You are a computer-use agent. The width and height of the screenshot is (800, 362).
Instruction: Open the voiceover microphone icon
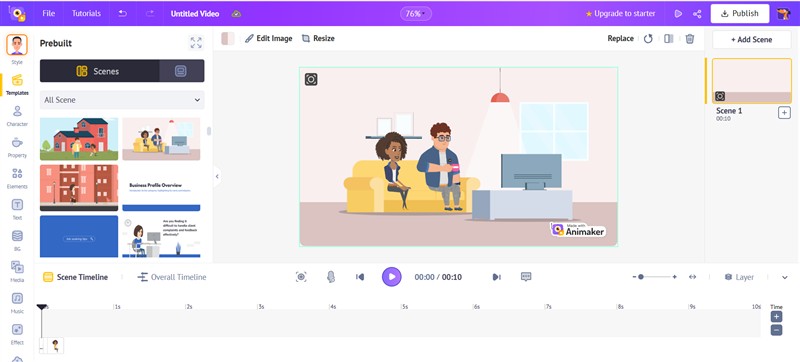pyautogui.click(x=331, y=277)
